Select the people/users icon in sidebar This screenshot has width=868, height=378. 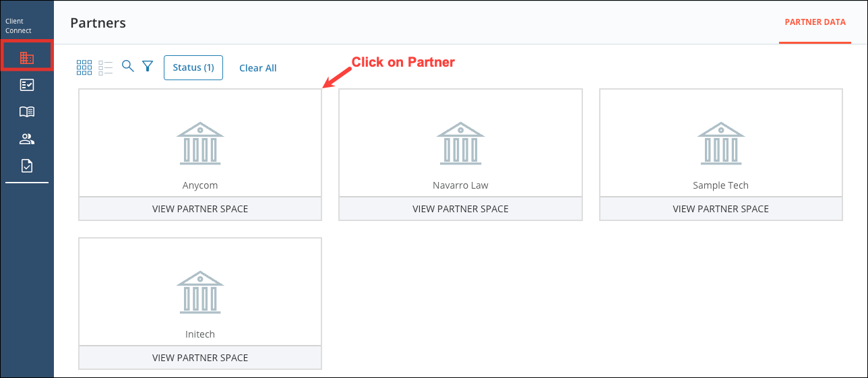[x=27, y=139]
